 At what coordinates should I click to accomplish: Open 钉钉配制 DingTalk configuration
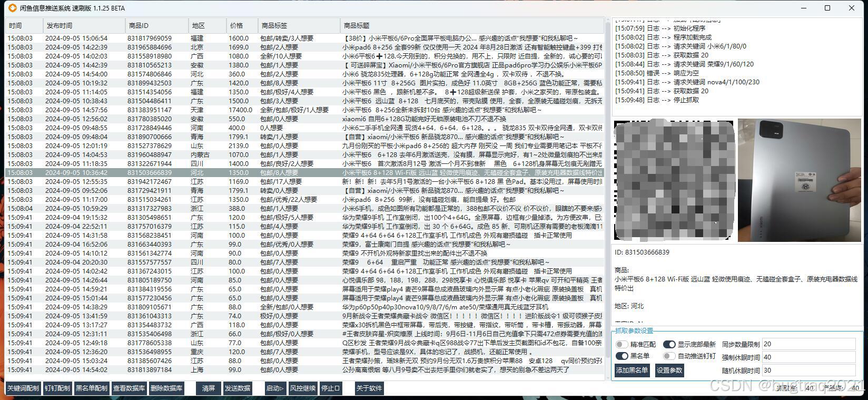tap(57, 388)
